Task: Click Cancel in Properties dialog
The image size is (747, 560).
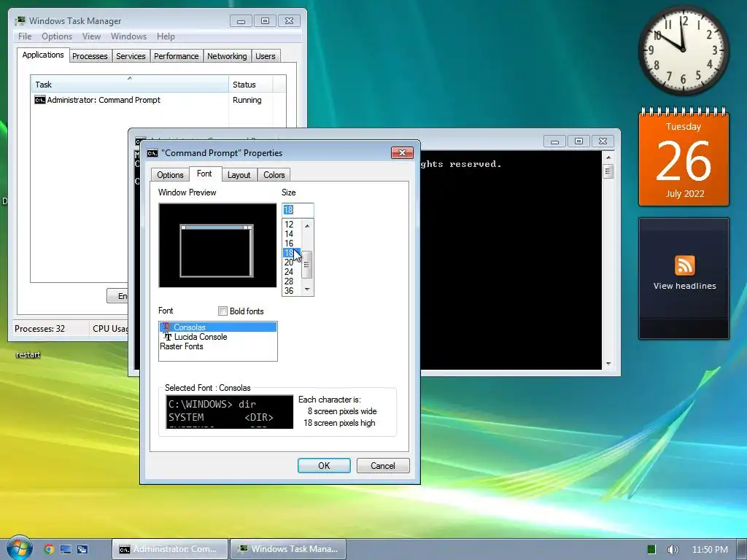Action: [x=383, y=466]
